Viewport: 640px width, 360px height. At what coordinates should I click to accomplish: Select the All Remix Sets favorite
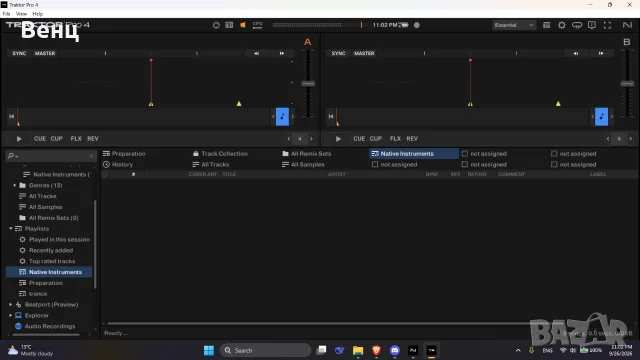(307, 153)
